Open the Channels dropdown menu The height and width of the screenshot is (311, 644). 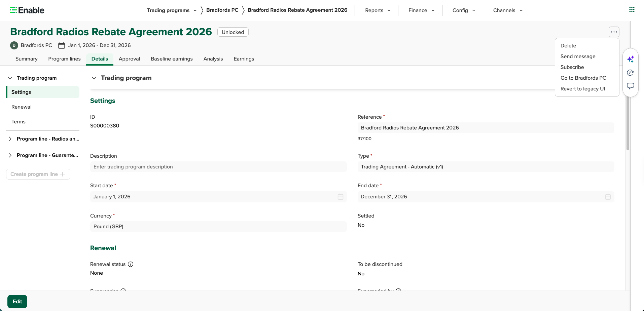pos(508,10)
